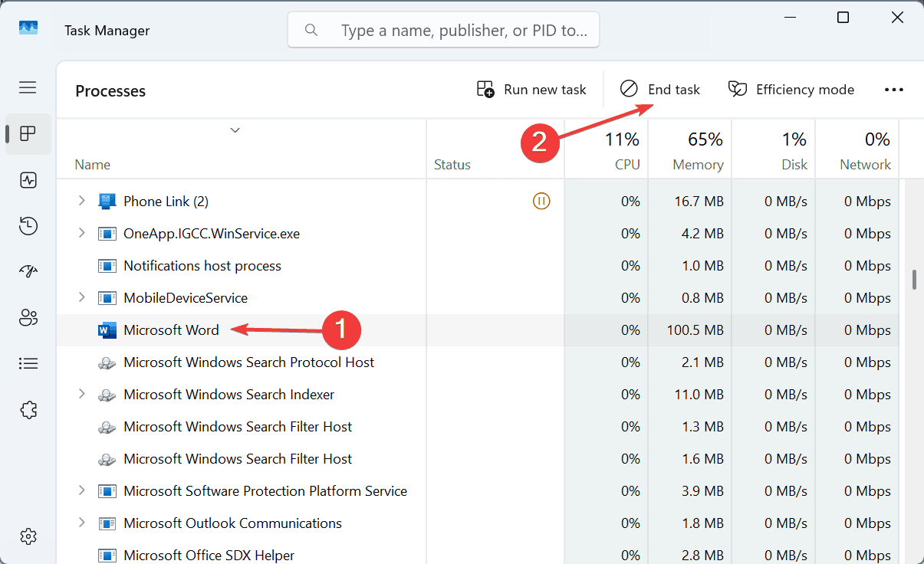Expand OneApp.IGCC.WinService.exe process group
The height and width of the screenshot is (564, 924).
[x=81, y=233]
